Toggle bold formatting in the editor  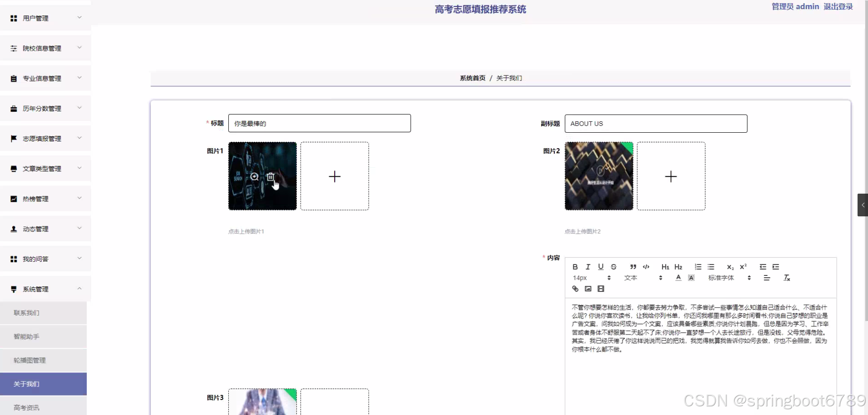[575, 267]
